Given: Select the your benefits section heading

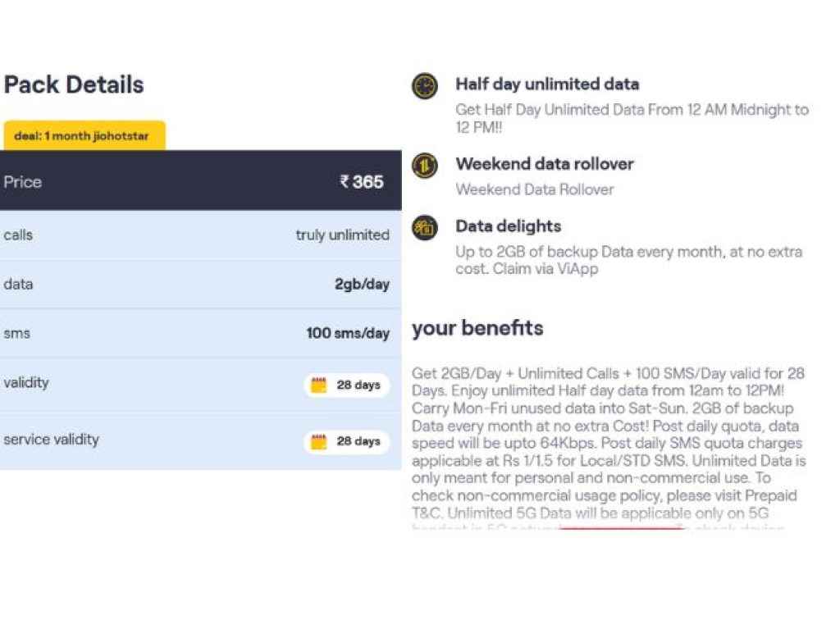Looking at the screenshot, I should tap(477, 328).
